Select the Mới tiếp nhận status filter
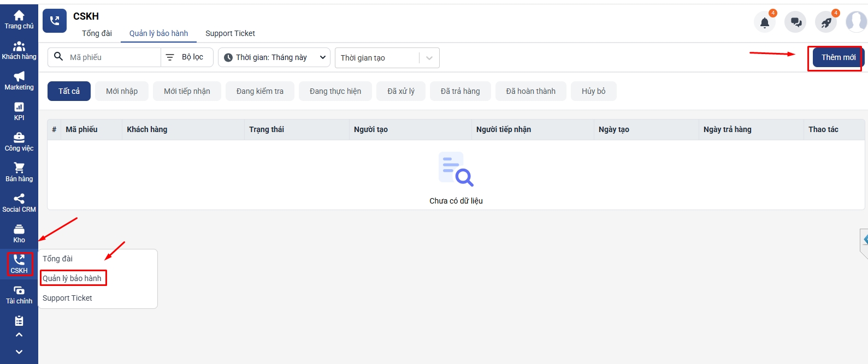Image resolution: width=868 pixels, height=364 pixels. [187, 91]
